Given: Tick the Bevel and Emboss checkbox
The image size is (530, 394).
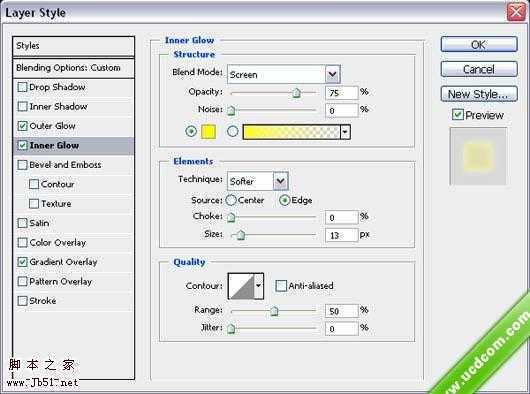Looking at the screenshot, I should pyautogui.click(x=22, y=165).
